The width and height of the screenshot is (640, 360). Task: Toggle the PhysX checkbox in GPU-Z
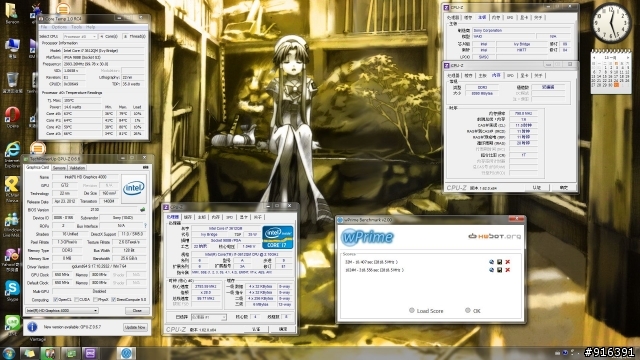95,300
